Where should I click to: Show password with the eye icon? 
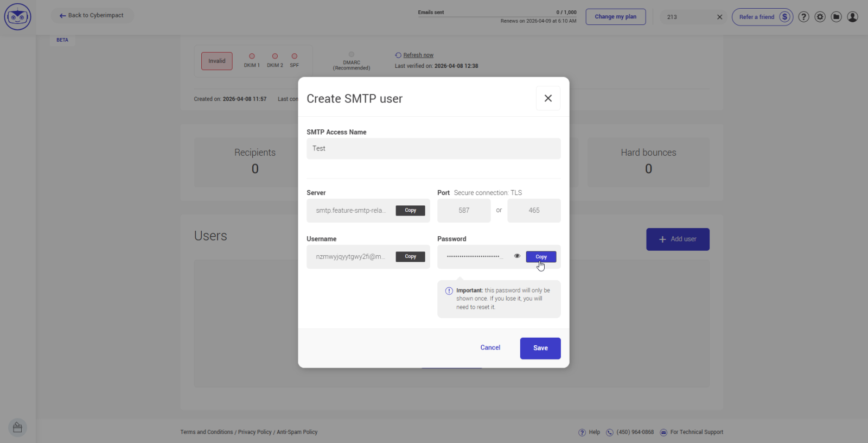pos(517,256)
